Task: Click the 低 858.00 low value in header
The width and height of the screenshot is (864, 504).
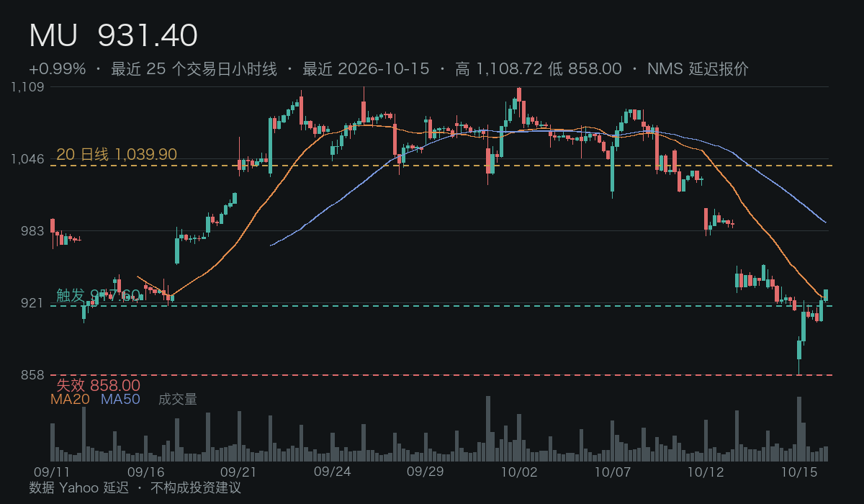Action: (585, 69)
